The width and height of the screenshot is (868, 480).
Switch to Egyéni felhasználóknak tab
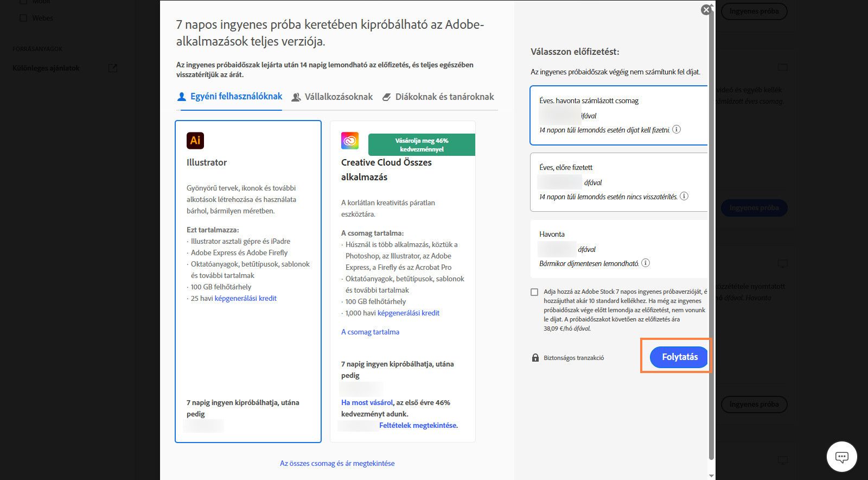pyautogui.click(x=230, y=97)
